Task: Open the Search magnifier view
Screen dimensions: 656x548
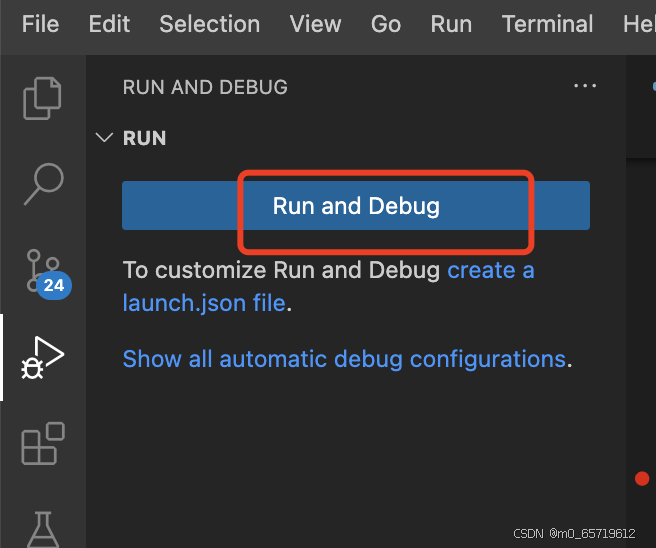Action: coord(44,184)
